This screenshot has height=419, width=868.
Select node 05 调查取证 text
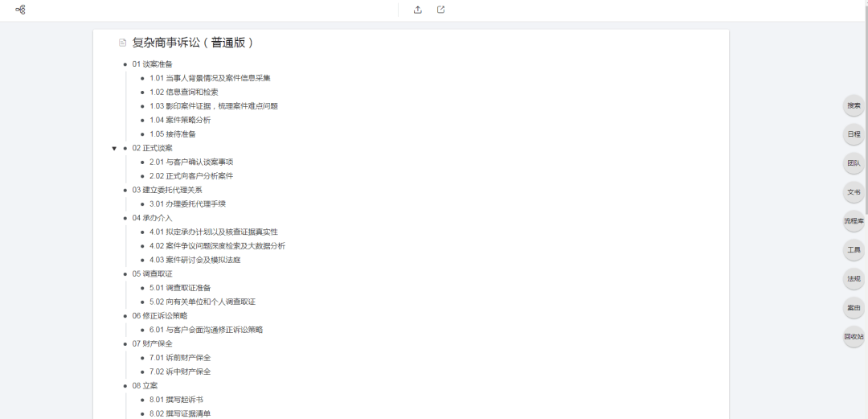tap(152, 273)
